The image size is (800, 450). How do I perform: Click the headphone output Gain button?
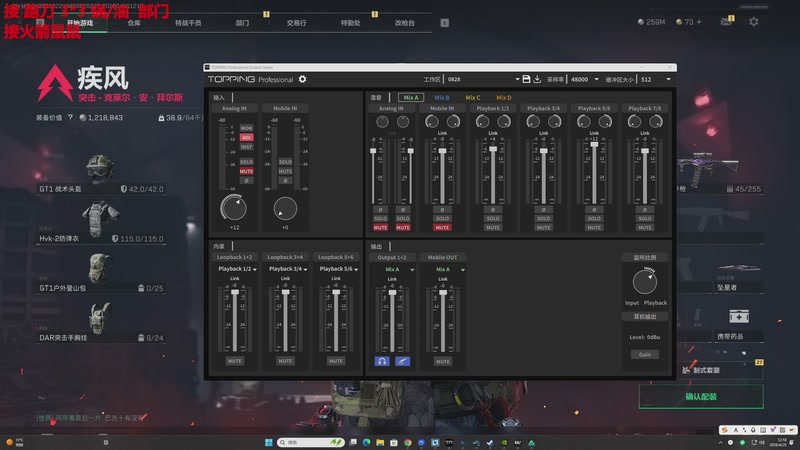[644, 355]
